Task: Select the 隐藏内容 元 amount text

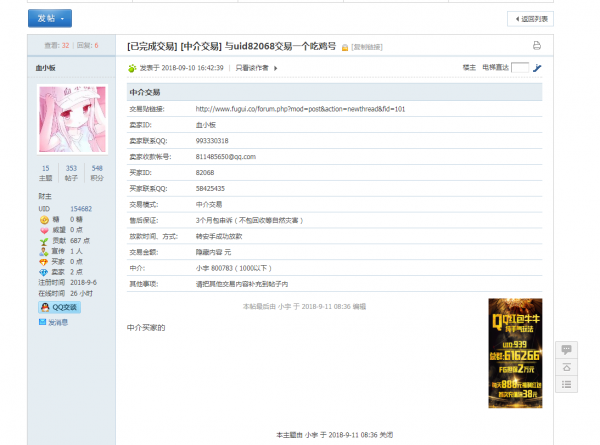Action: click(214, 252)
